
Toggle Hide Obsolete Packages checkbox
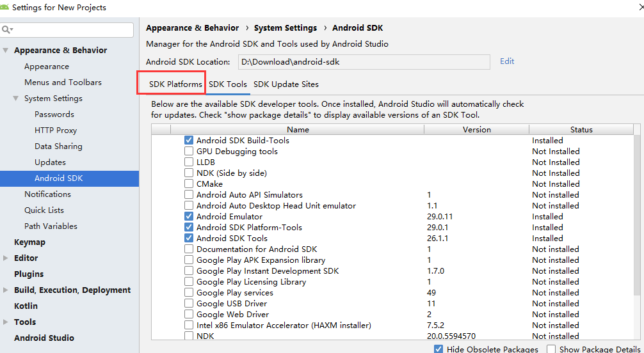439,349
